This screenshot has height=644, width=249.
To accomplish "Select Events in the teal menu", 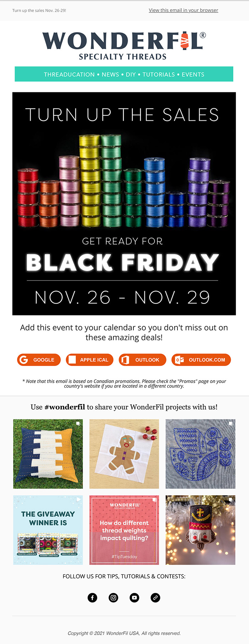I will [193, 75].
